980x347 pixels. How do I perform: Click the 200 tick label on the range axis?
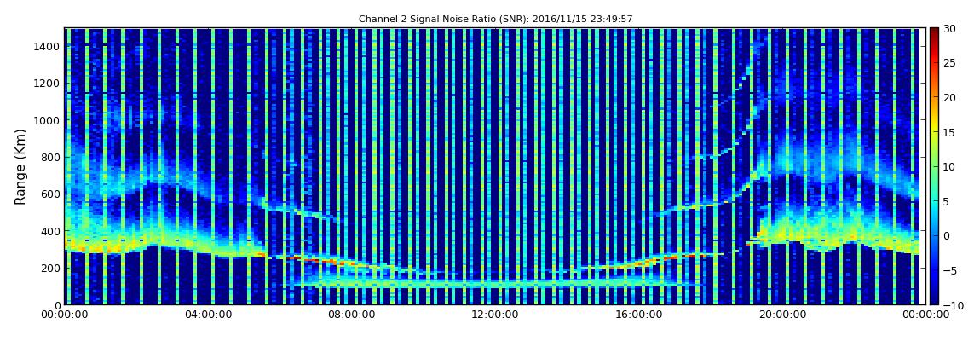[50, 269]
